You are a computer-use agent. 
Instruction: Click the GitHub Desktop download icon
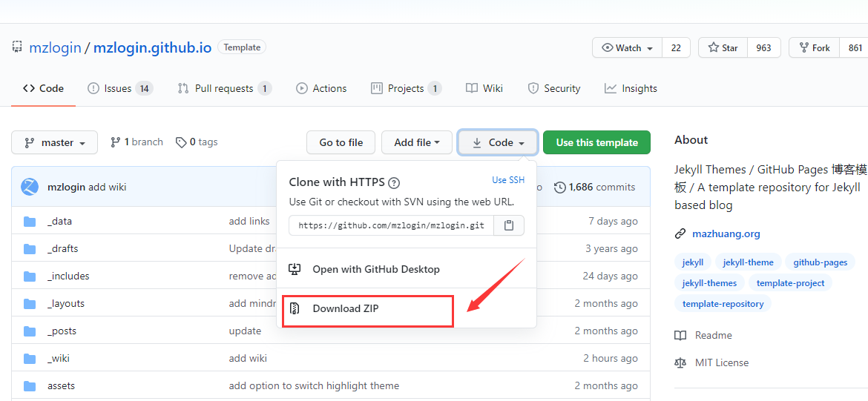[x=295, y=269]
